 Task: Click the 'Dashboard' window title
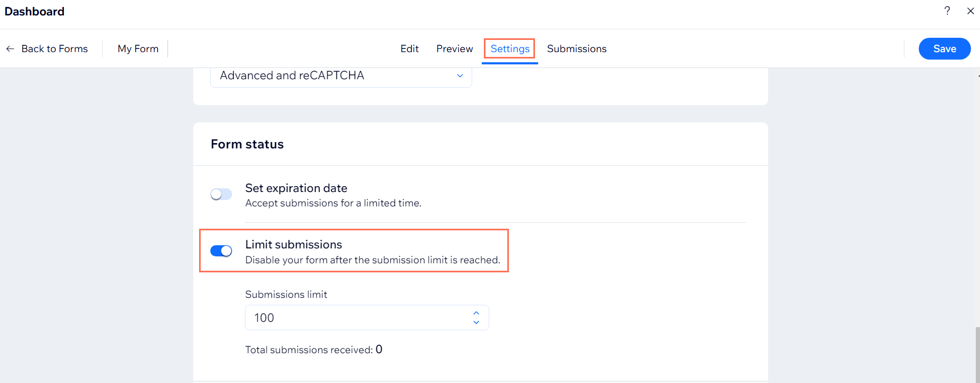pos(35,11)
